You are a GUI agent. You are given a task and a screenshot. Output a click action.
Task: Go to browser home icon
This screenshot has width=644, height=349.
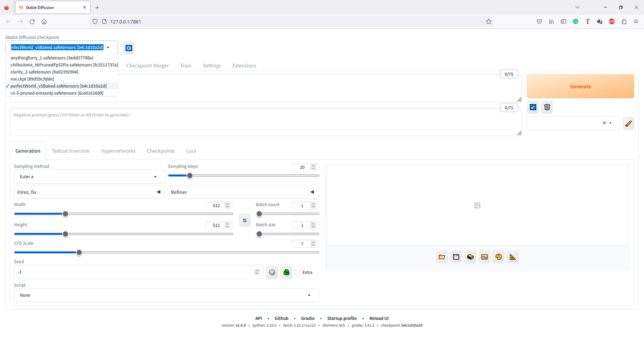coord(44,22)
